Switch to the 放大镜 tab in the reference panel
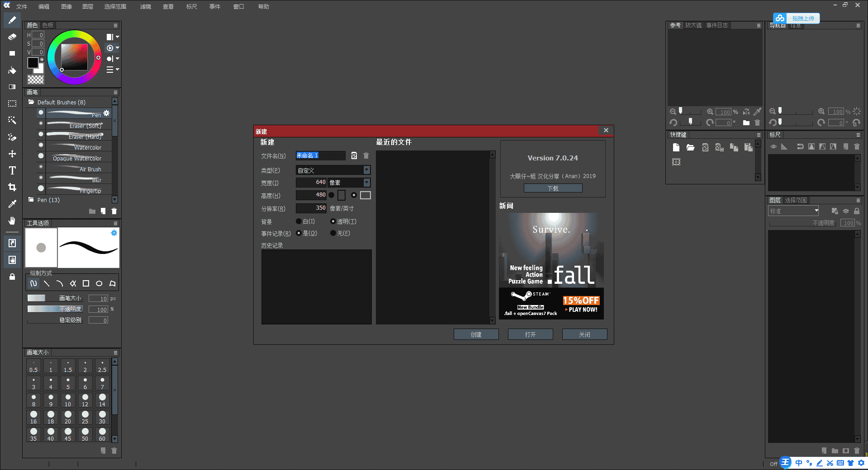Screen dimensions: 868x470 pos(693,25)
